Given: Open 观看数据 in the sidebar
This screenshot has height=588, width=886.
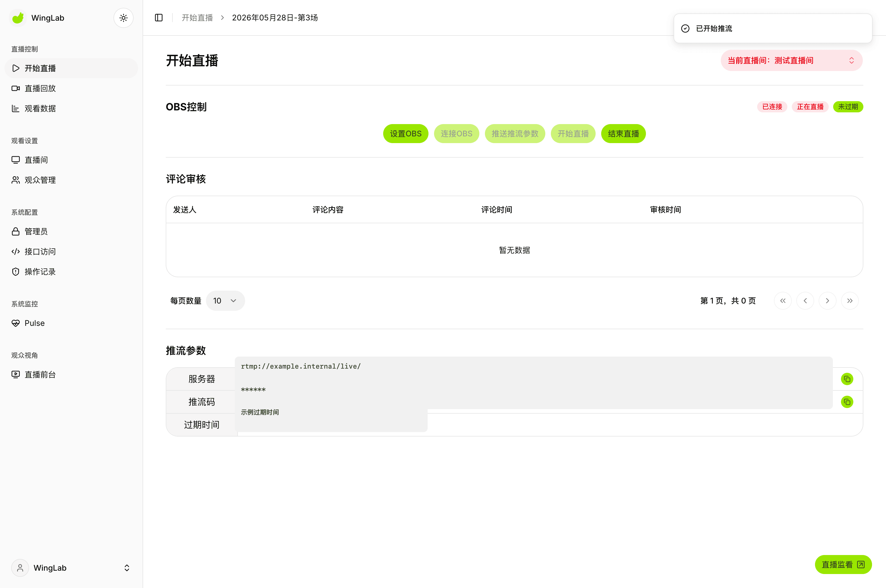Looking at the screenshot, I should (71, 108).
